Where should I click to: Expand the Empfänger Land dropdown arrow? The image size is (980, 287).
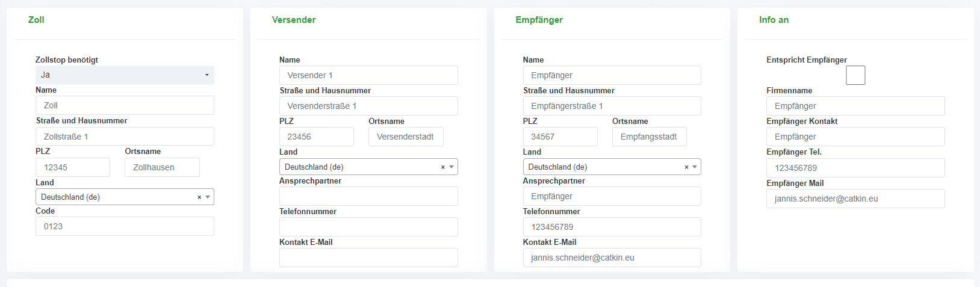(x=695, y=167)
